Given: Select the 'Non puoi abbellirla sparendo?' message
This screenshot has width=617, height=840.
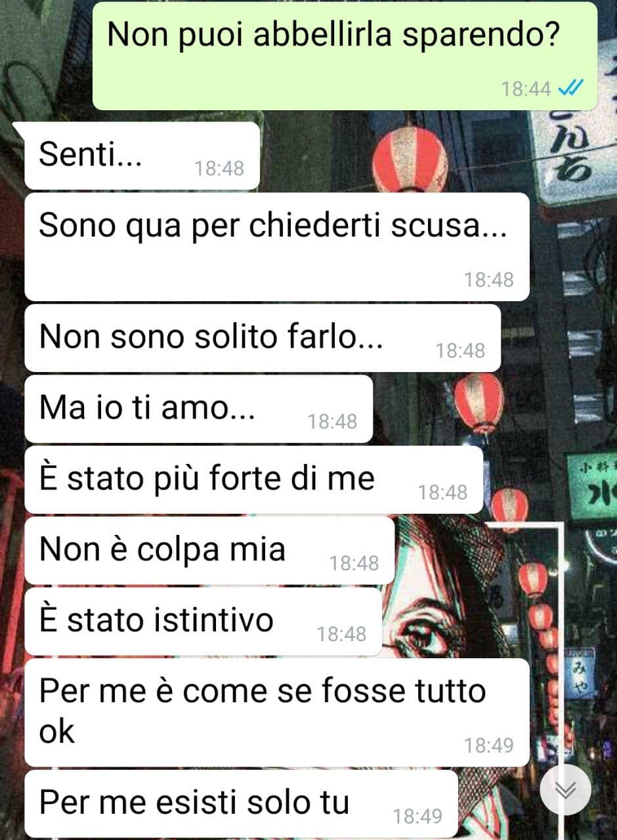Looking at the screenshot, I should coord(345,56).
